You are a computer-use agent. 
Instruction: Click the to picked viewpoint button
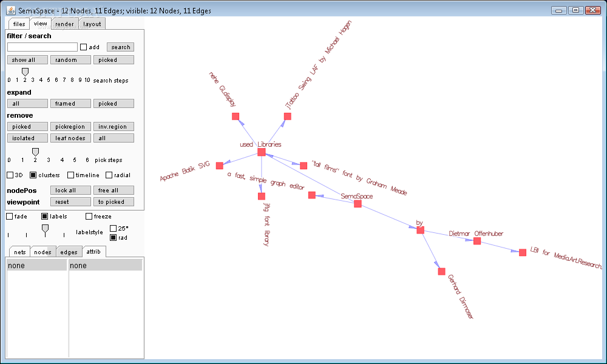pos(114,202)
